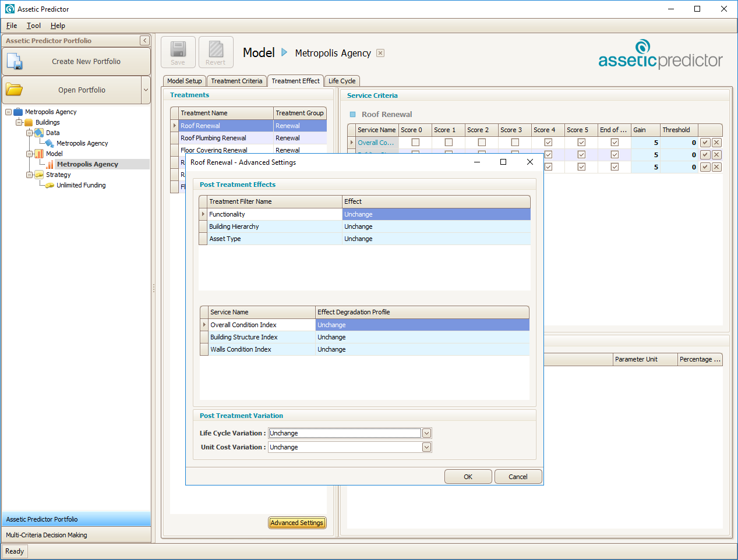The image size is (738, 560).
Task: Click the Open Portfolio button label
Action: point(82,90)
